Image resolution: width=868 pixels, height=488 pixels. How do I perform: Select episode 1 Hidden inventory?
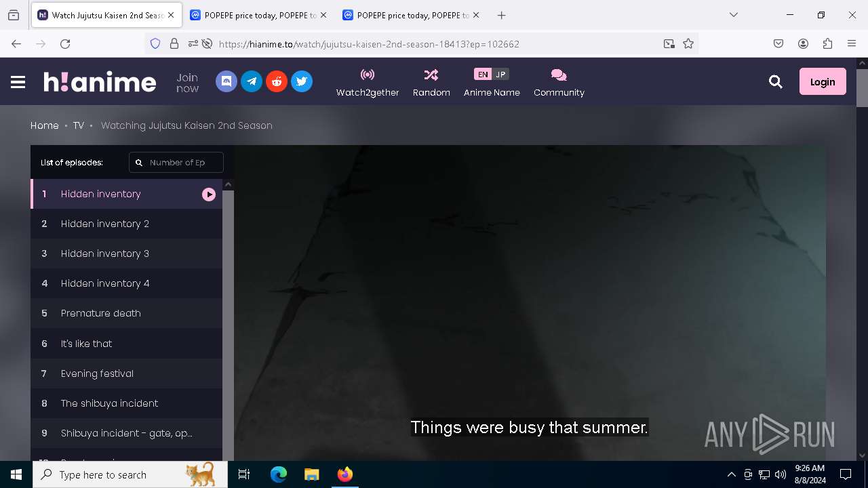(127, 194)
